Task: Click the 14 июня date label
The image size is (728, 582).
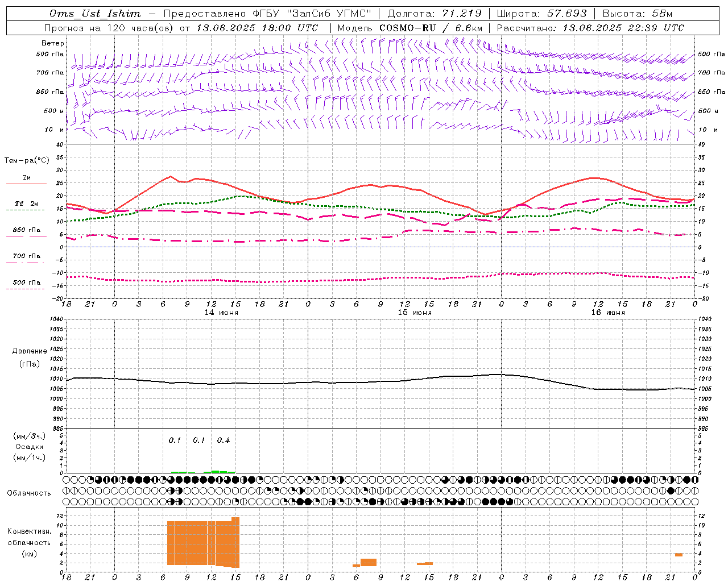Action: pyautogui.click(x=221, y=313)
